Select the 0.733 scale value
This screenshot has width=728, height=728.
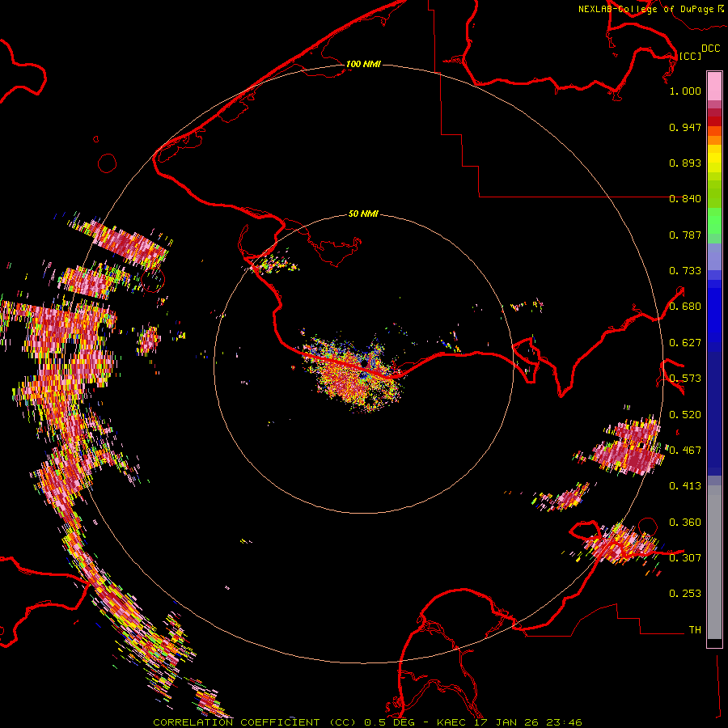click(685, 271)
